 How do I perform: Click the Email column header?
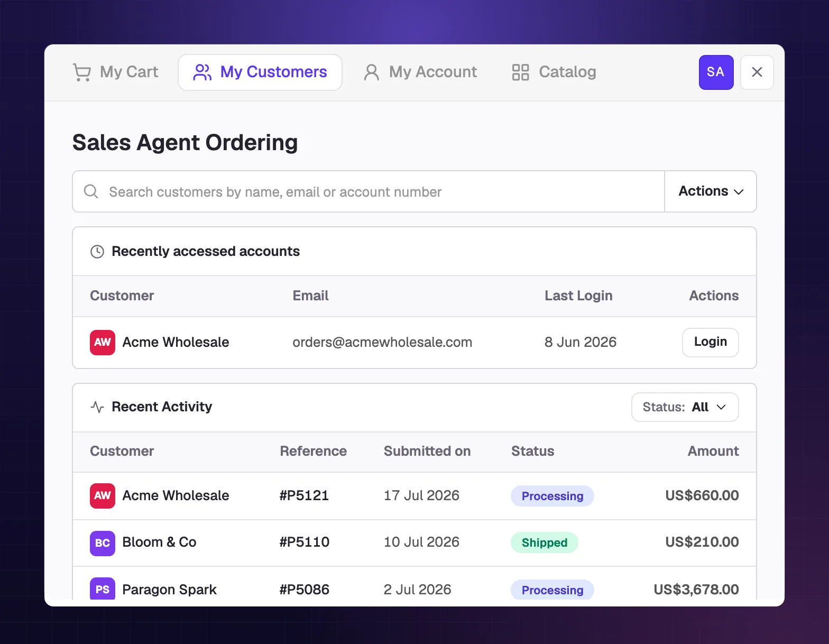pos(311,296)
